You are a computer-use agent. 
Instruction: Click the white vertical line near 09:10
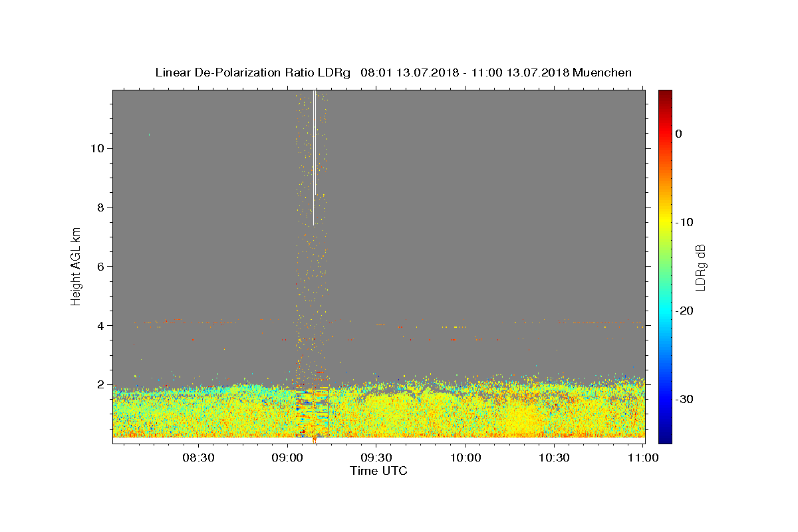(314, 158)
